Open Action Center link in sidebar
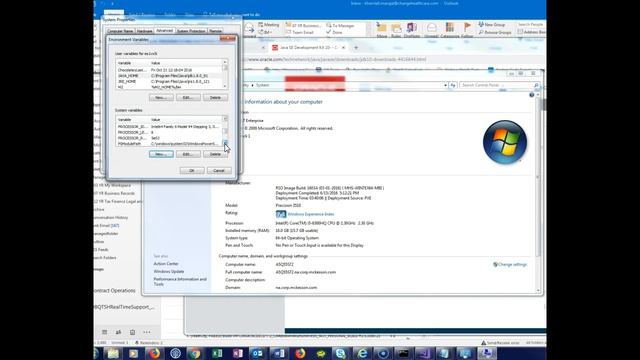The width and height of the screenshot is (640, 360). (166, 264)
